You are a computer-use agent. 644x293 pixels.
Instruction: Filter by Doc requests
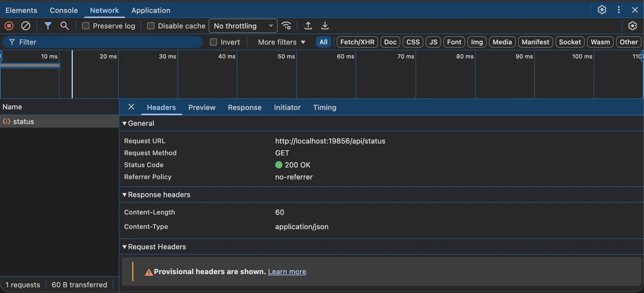tap(390, 42)
